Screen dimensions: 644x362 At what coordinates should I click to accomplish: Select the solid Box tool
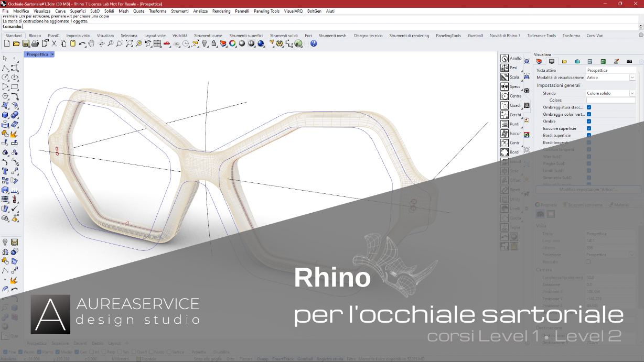pyautogui.click(x=5, y=115)
